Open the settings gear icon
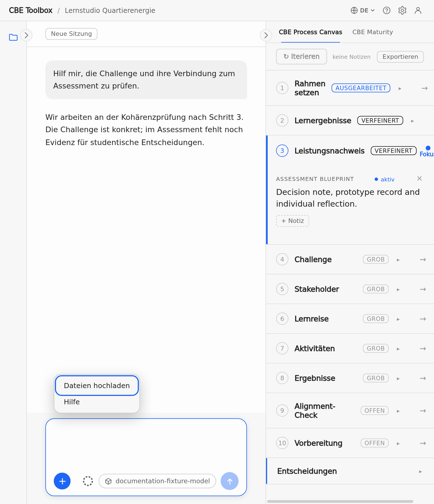Viewport: 434px width, 504px height. pos(402,10)
